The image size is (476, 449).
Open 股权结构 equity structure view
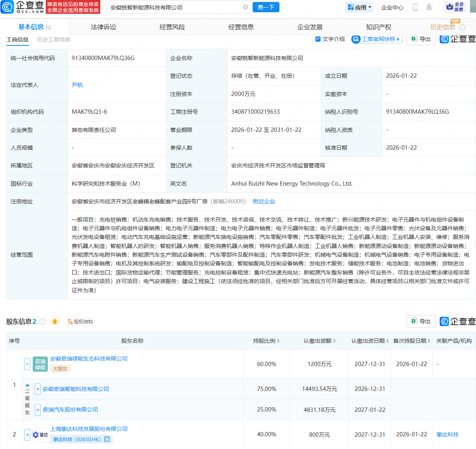click(81, 322)
